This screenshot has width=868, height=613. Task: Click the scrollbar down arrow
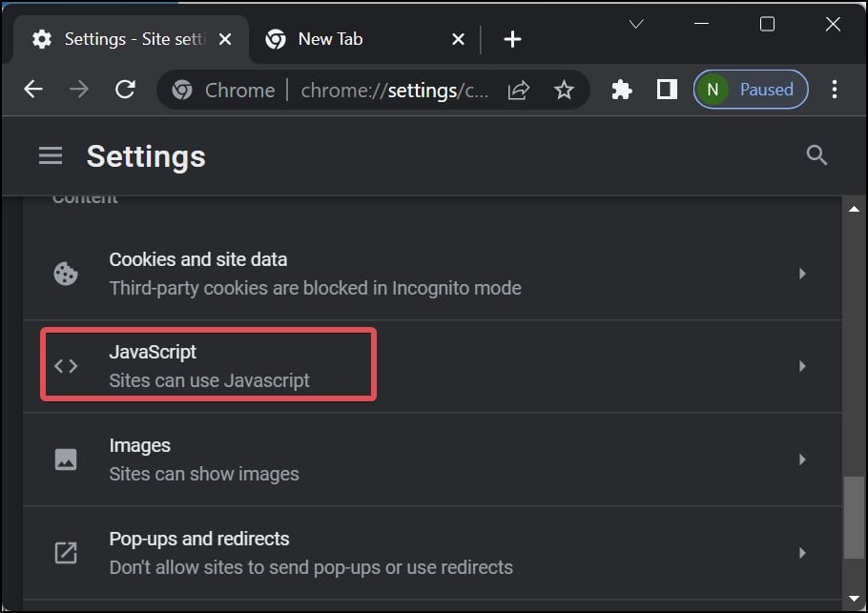[x=854, y=599]
